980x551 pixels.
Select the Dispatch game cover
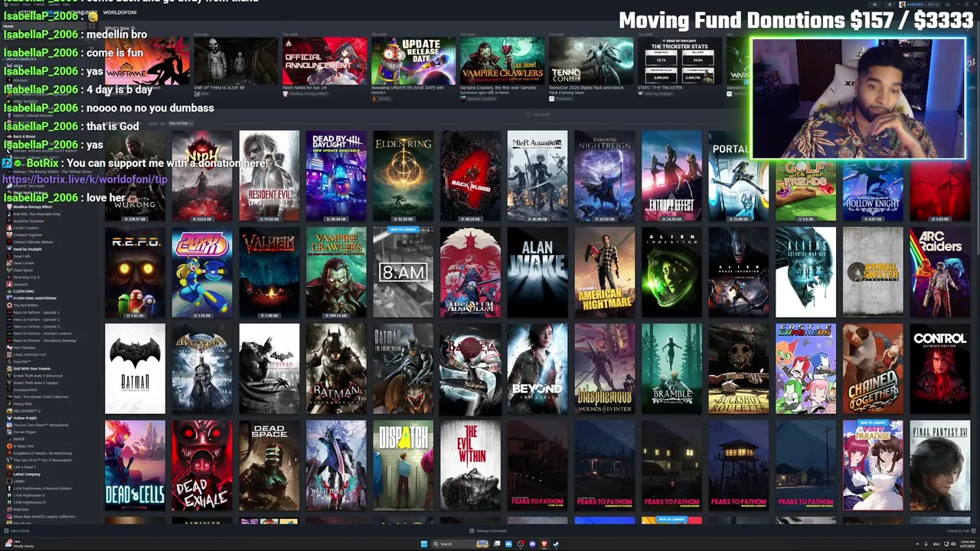click(x=403, y=465)
